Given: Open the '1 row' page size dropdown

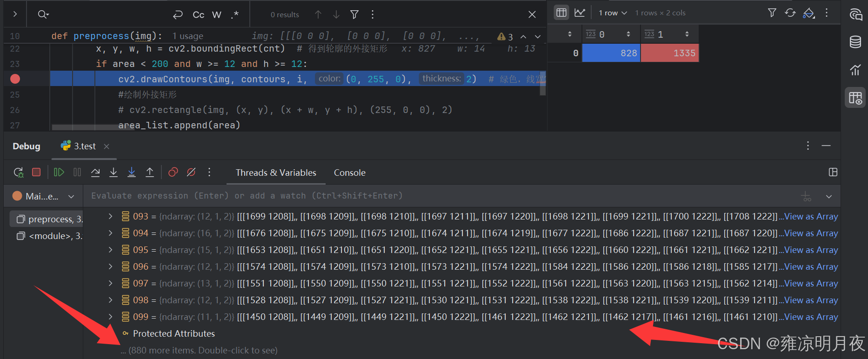Looking at the screenshot, I should click(x=613, y=13).
